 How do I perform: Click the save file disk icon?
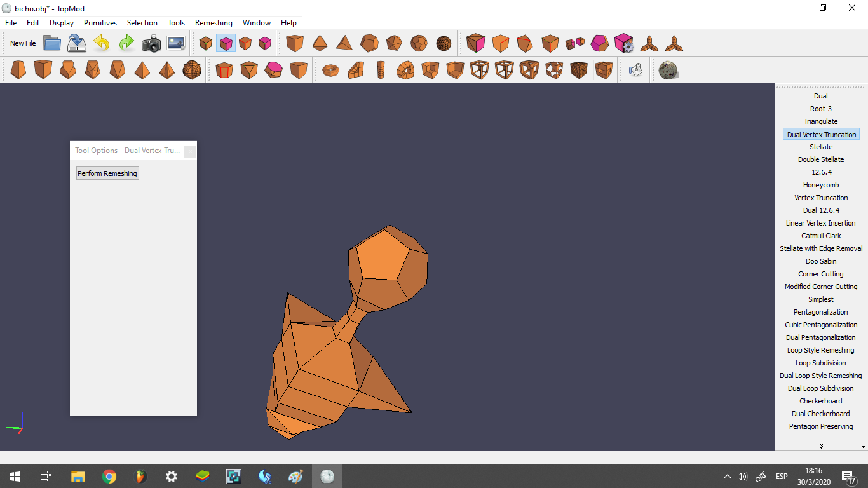(76, 43)
